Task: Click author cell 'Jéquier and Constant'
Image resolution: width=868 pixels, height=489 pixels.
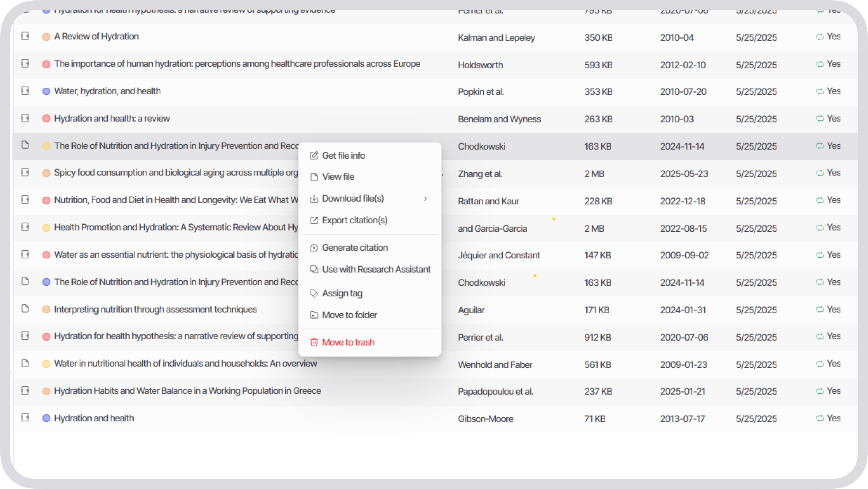Action: (x=499, y=255)
